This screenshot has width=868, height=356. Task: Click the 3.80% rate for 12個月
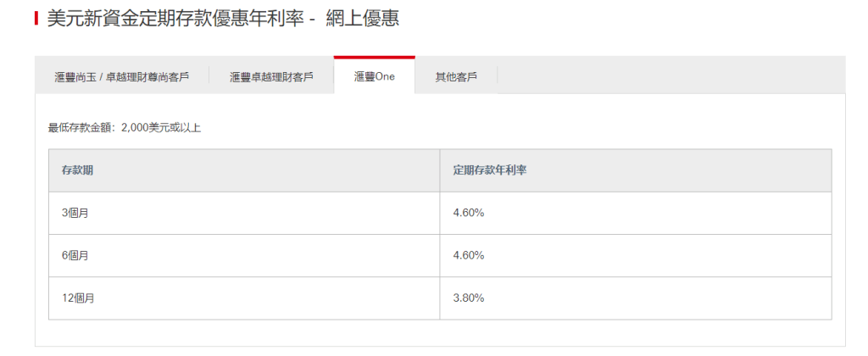tap(469, 298)
